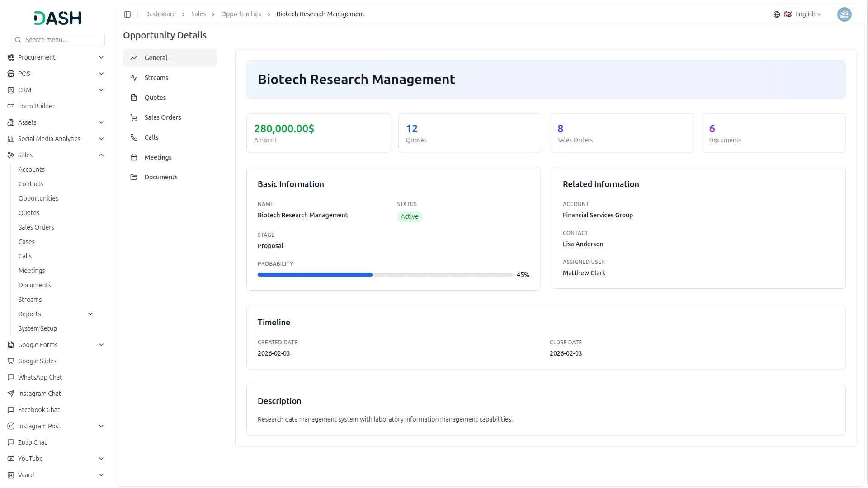Expand the Procurement menu chevron

click(101, 57)
